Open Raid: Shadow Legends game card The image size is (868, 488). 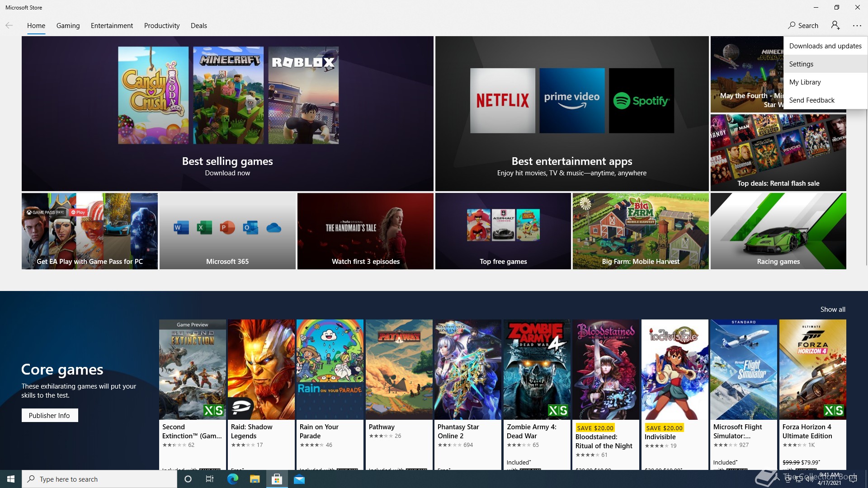pyautogui.click(x=261, y=394)
